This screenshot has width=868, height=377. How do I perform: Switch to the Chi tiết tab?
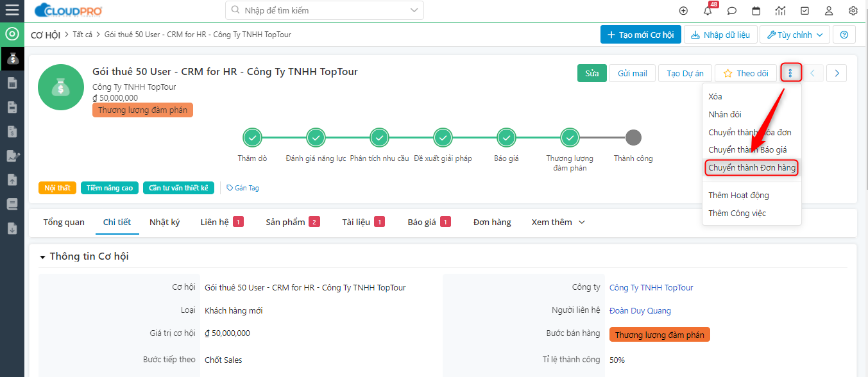point(117,222)
